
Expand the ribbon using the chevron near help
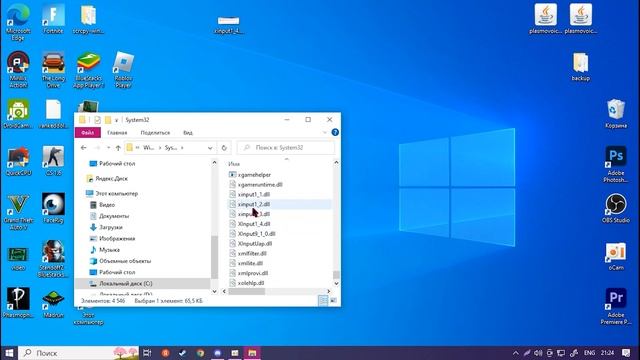click(325, 132)
